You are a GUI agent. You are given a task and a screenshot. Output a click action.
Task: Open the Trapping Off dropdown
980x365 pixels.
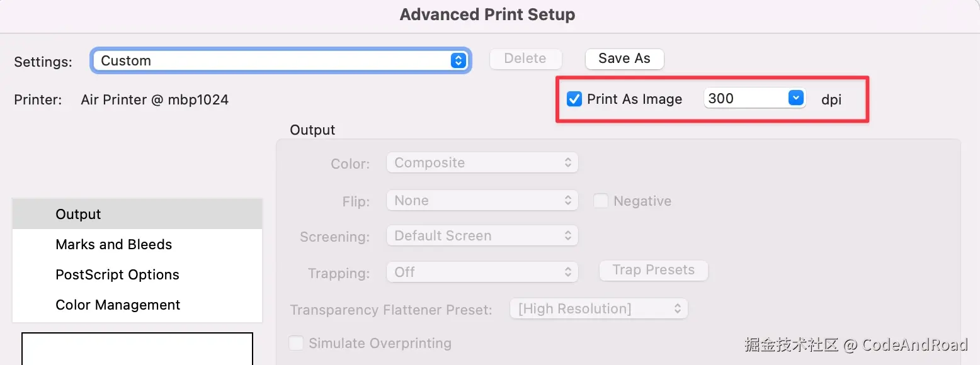[x=482, y=272]
